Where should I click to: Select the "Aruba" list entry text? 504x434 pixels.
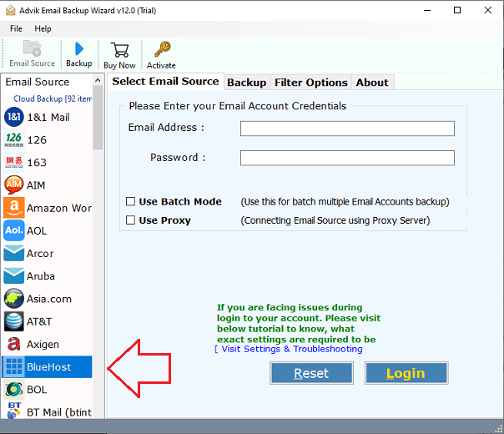(x=41, y=276)
